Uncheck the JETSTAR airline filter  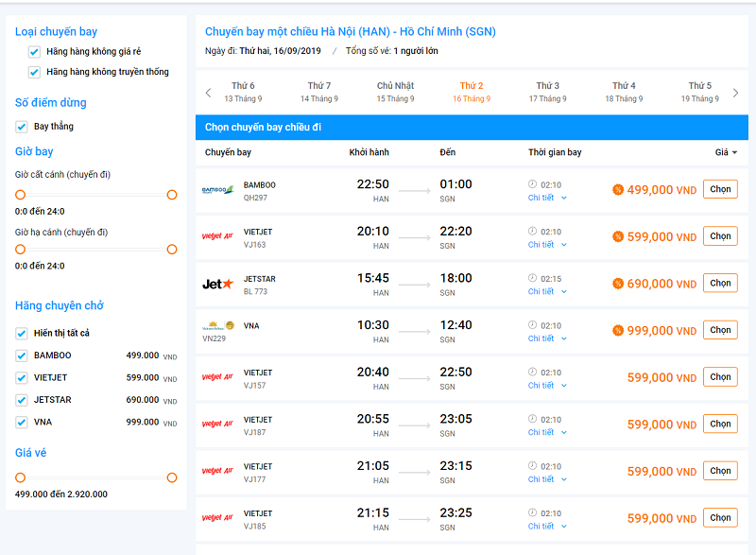click(21, 400)
